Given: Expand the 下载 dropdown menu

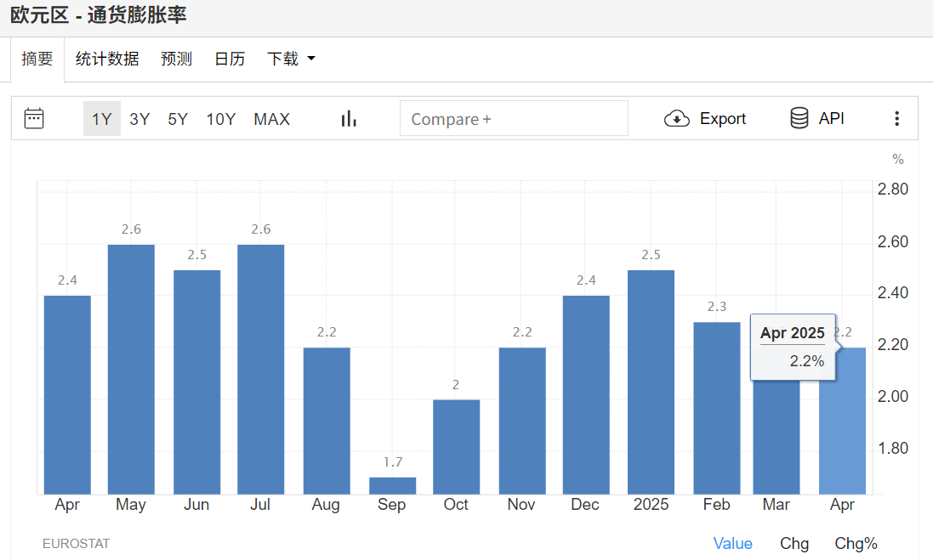Looking at the screenshot, I should point(291,59).
